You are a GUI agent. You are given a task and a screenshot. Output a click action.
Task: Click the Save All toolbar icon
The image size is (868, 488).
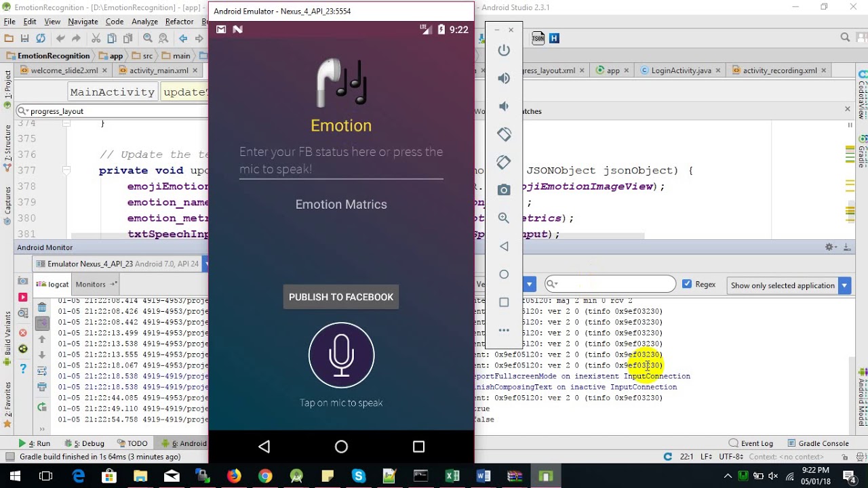25,39
